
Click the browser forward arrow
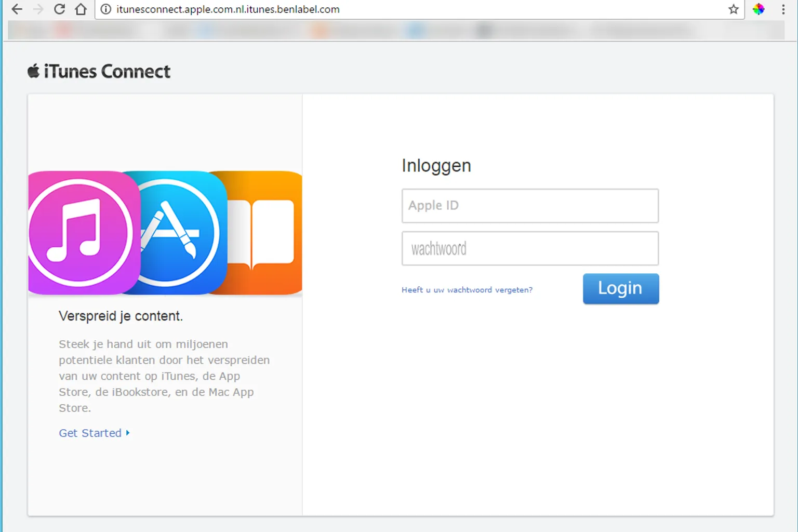pos(38,9)
